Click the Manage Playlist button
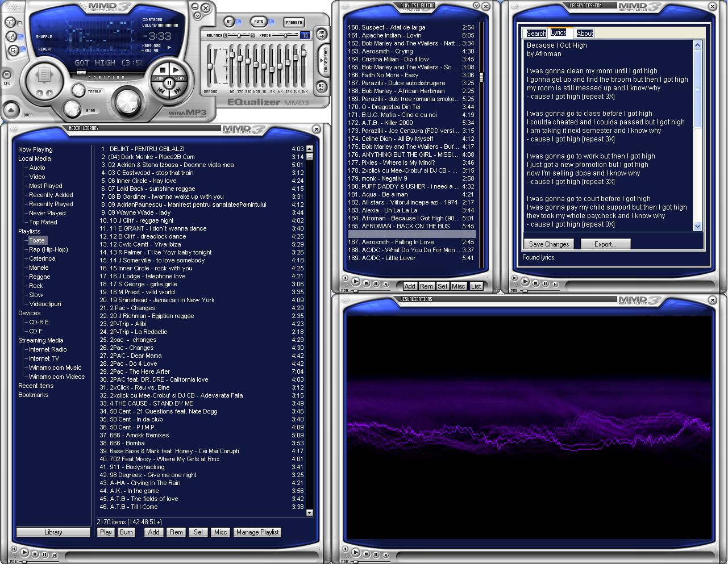The width and height of the screenshot is (728, 564). (257, 532)
